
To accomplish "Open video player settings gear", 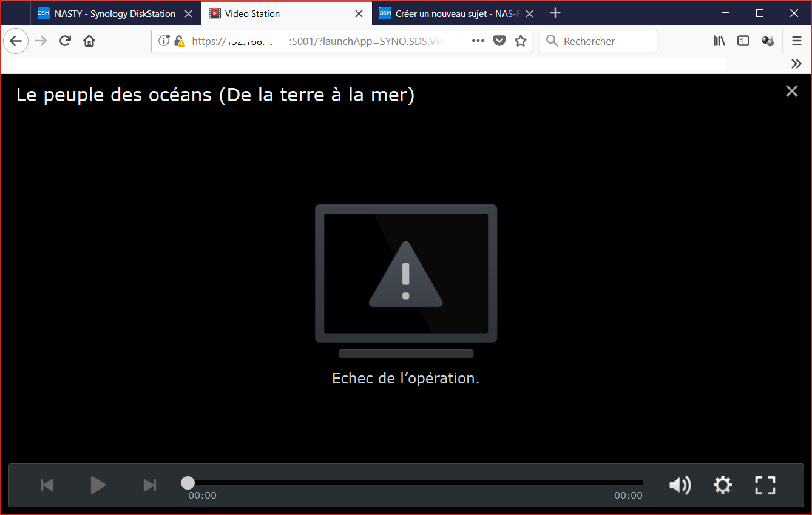I will point(722,485).
